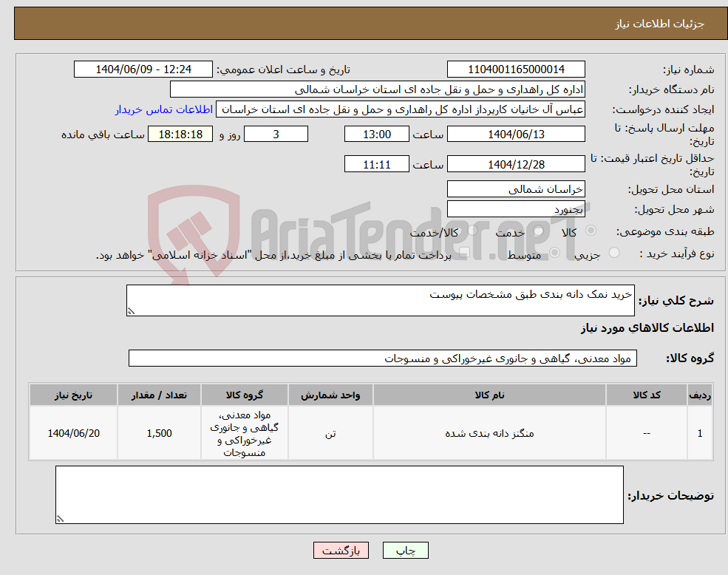The height and width of the screenshot is (575, 728).
Task: Select the کالا/خدمت radio button
Action: [473, 230]
